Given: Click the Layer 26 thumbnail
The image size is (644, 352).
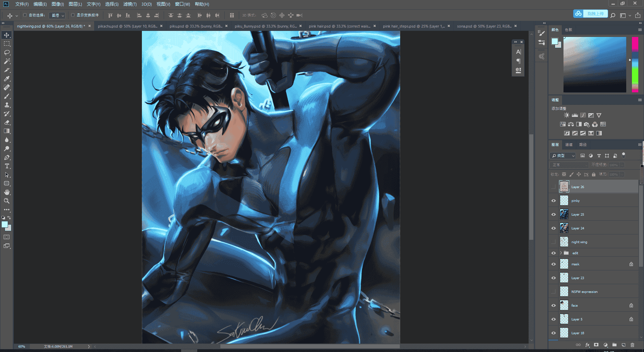Looking at the screenshot, I should click(564, 187).
